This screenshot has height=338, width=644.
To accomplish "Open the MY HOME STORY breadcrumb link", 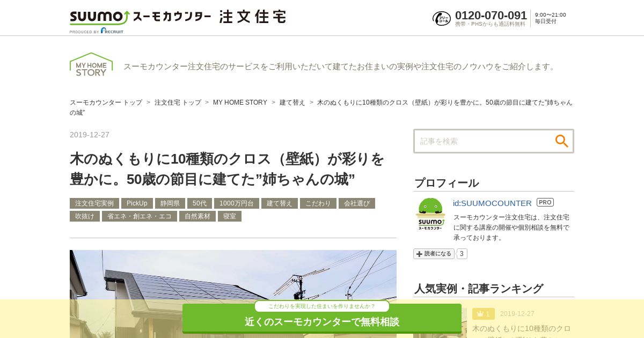I will [240, 102].
